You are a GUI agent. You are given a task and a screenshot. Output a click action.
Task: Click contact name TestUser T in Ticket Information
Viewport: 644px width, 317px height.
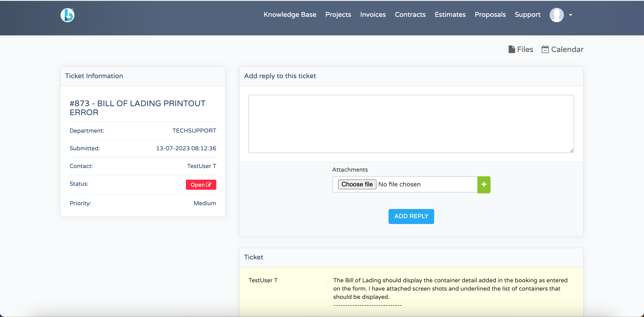(x=202, y=166)
